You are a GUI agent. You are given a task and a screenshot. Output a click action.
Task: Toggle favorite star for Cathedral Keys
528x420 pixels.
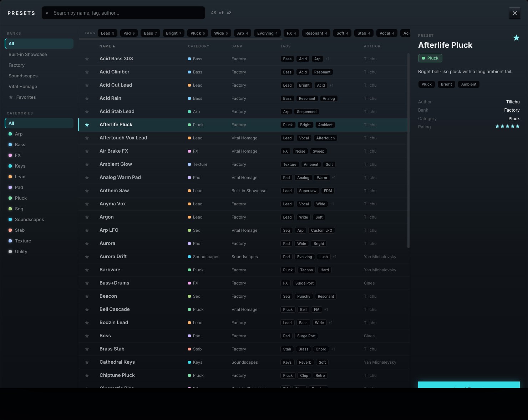(x=87, y=362)
